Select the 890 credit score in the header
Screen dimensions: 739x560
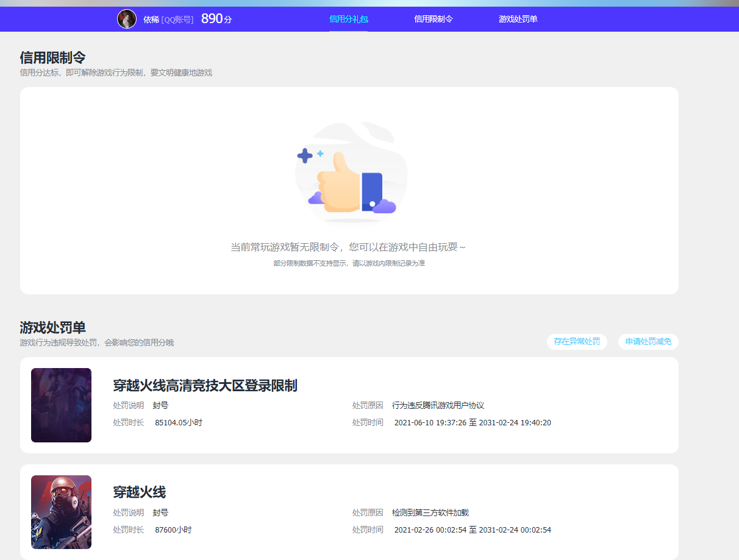click(216, 19)
